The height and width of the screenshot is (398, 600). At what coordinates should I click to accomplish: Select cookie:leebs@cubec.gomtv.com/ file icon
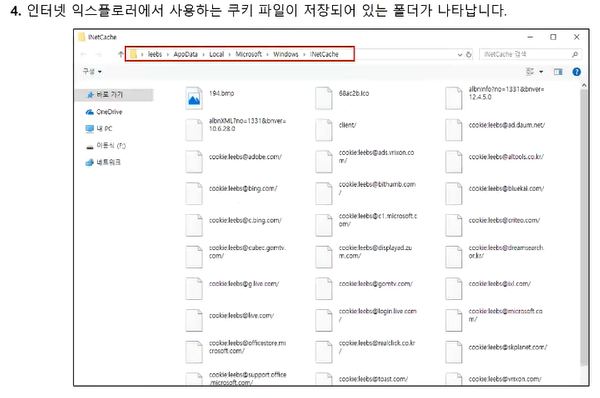tap(194, 257)
